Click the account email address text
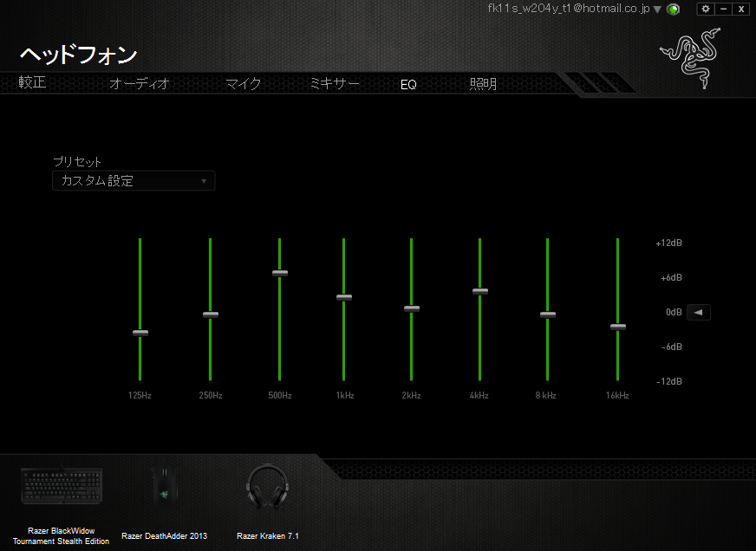Viewport: 756px width, 551px height. (x=569, y=9)
